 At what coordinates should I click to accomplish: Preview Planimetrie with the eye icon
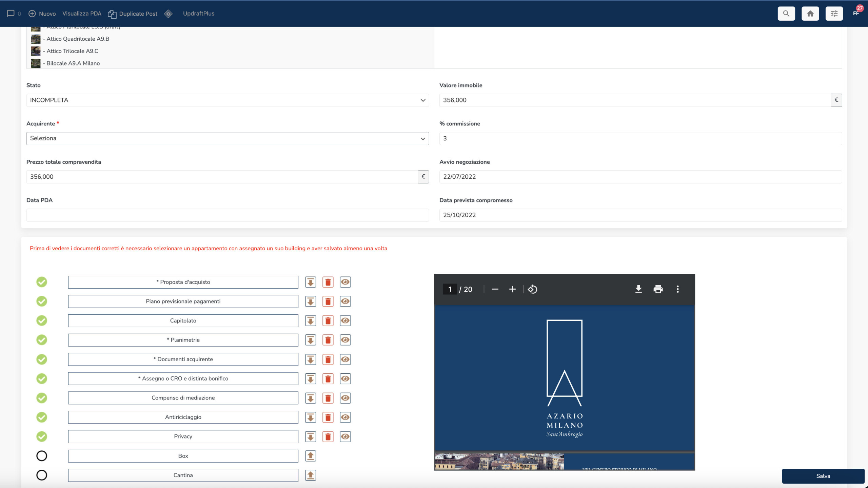(x=345, y=340)
